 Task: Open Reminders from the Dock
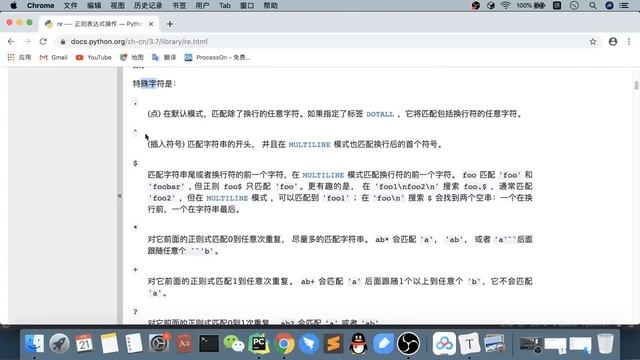(x=134, y=344)
